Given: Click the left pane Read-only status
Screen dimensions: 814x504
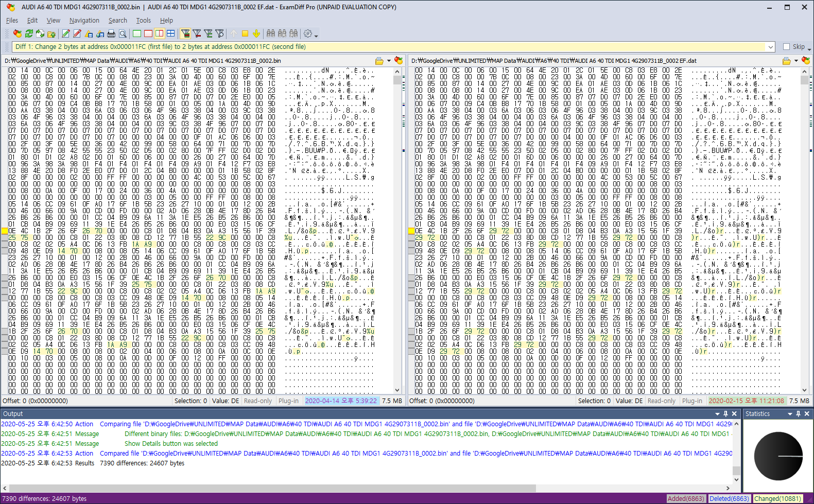Looking at the screenshot, I should tap(258, 401).
